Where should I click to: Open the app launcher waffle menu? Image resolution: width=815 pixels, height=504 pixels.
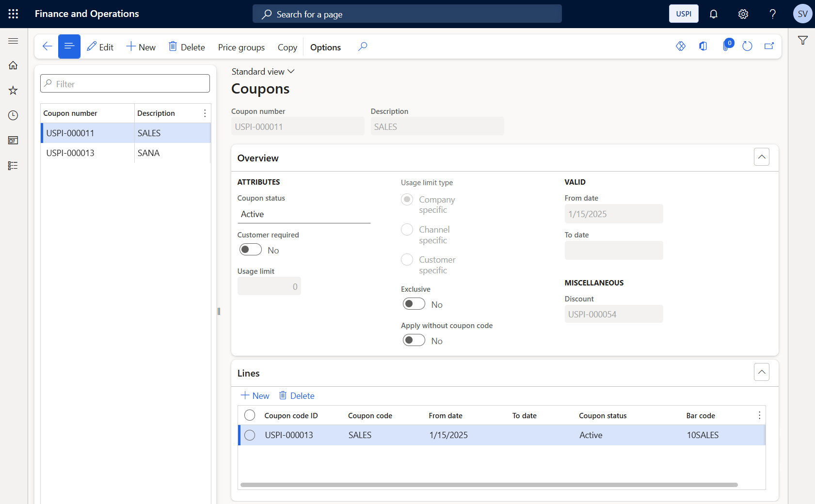[x=13, y=14]
